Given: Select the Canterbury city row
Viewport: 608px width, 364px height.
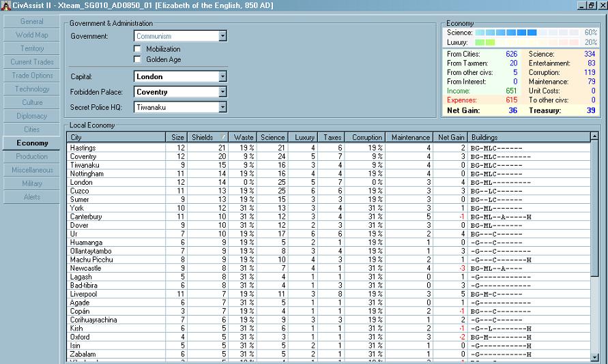Looking at the screenshot, I should tap(328, 217).
